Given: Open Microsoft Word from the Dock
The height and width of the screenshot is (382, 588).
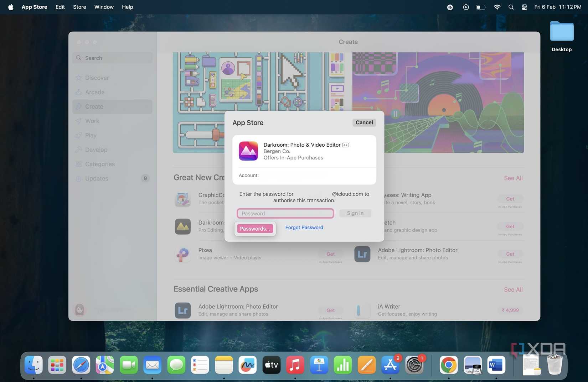Looking at the screenshot, I should click(496, 365).
